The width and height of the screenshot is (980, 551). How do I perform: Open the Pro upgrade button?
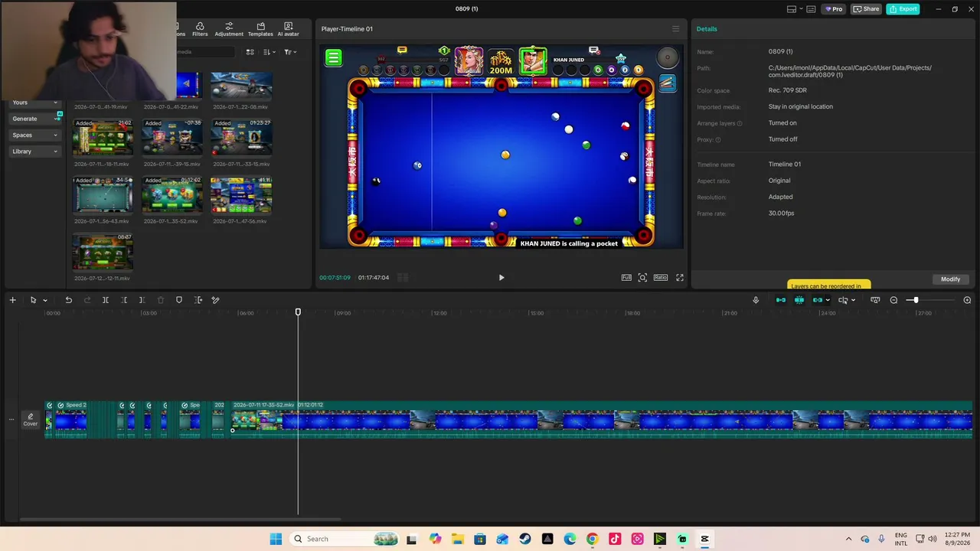pos(833,9)
